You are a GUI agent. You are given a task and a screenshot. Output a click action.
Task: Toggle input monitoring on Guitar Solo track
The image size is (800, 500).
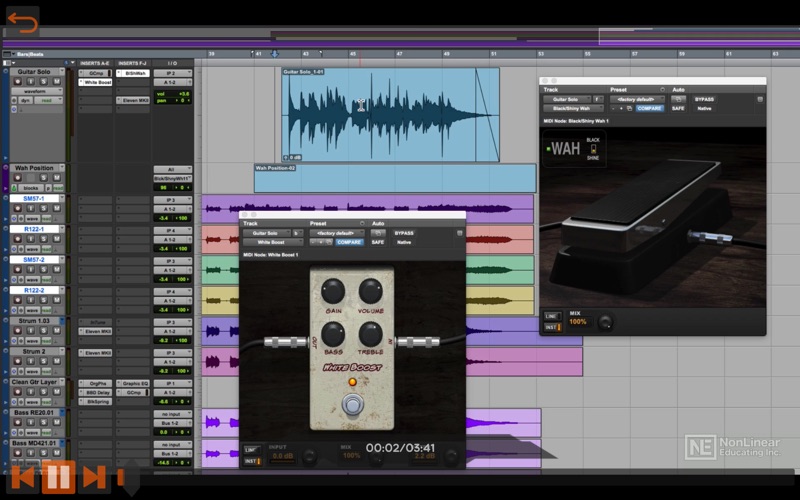click(30, 82)
